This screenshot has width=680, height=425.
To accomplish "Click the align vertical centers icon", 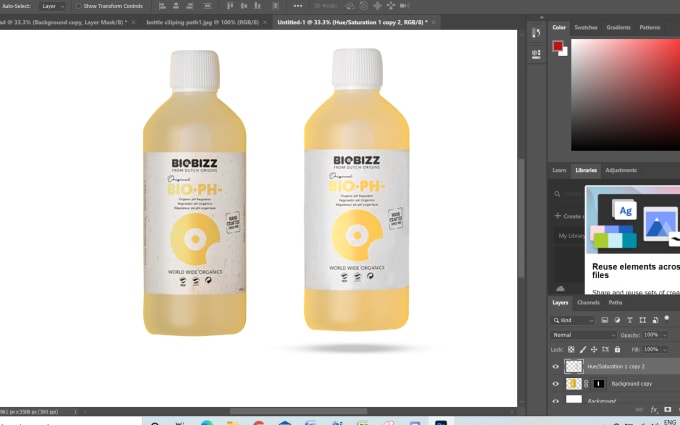I will (x=244, y=6).
